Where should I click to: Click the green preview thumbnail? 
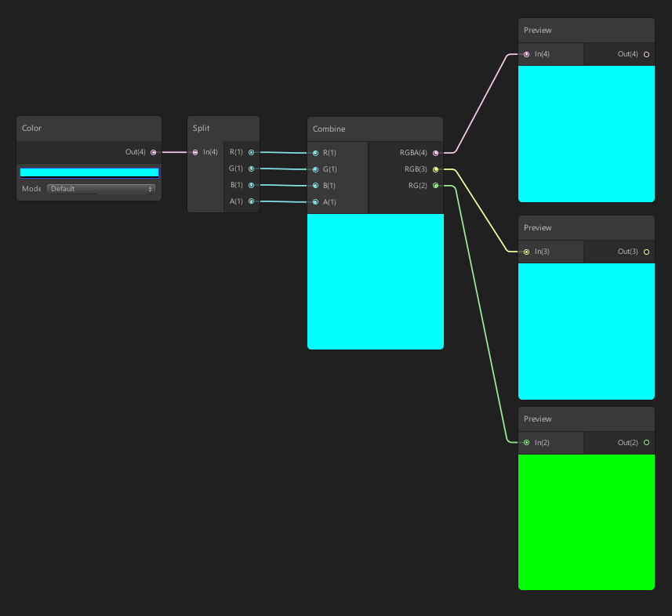(586, 522)
